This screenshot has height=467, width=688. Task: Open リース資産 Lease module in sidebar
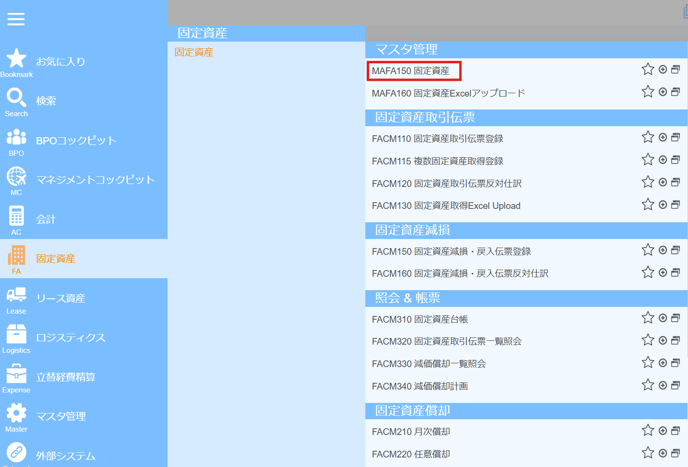[x=83, y=299]
